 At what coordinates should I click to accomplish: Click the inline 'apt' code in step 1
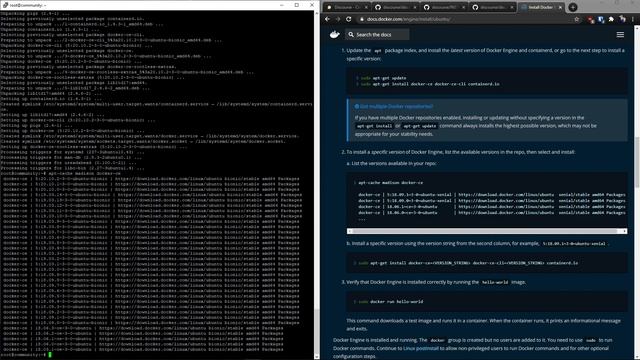tap(378, 51)
